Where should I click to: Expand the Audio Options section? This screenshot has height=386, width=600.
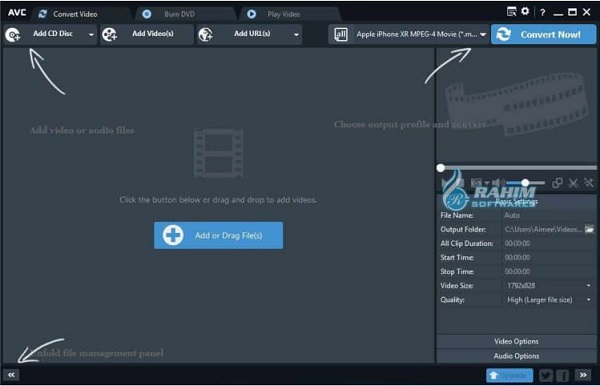(x=516, y=356)
